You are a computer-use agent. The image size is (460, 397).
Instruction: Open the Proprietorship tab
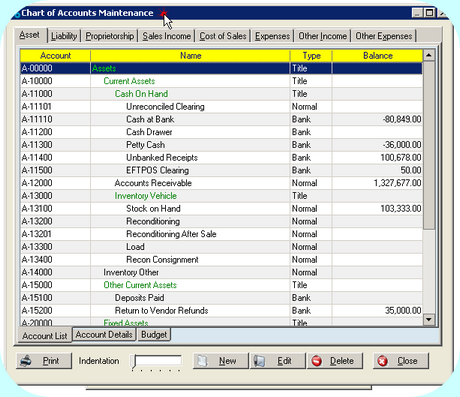click(x=110, y=36)
